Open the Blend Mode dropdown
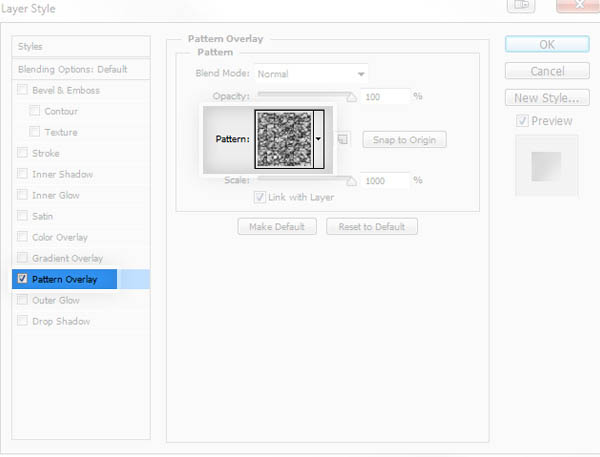Image resolution: width=600 pixels, height=457 pixels. pos(311,74)
